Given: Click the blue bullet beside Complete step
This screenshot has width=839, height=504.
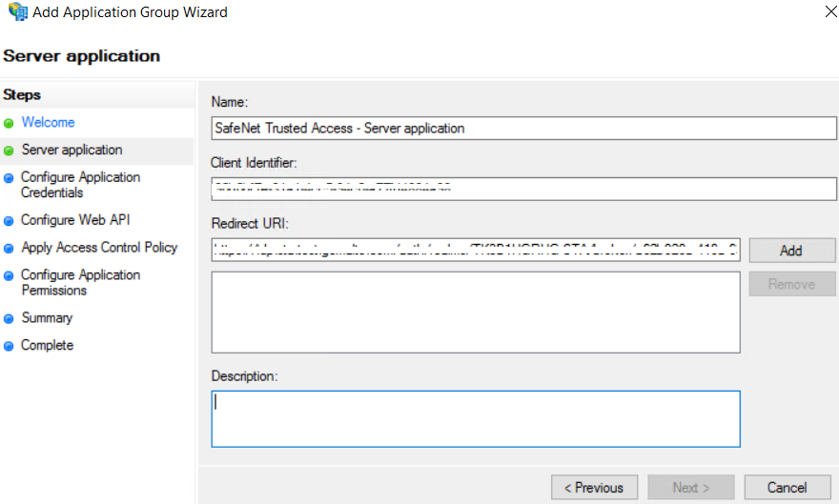Looking at the screenshot, I should 9,347.
